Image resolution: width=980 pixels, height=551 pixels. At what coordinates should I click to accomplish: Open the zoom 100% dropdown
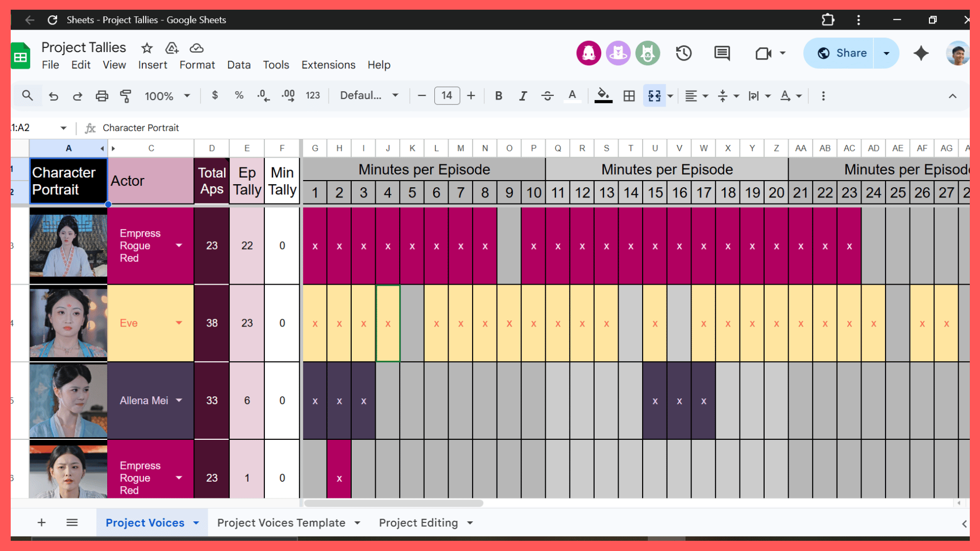pos(167,96)
